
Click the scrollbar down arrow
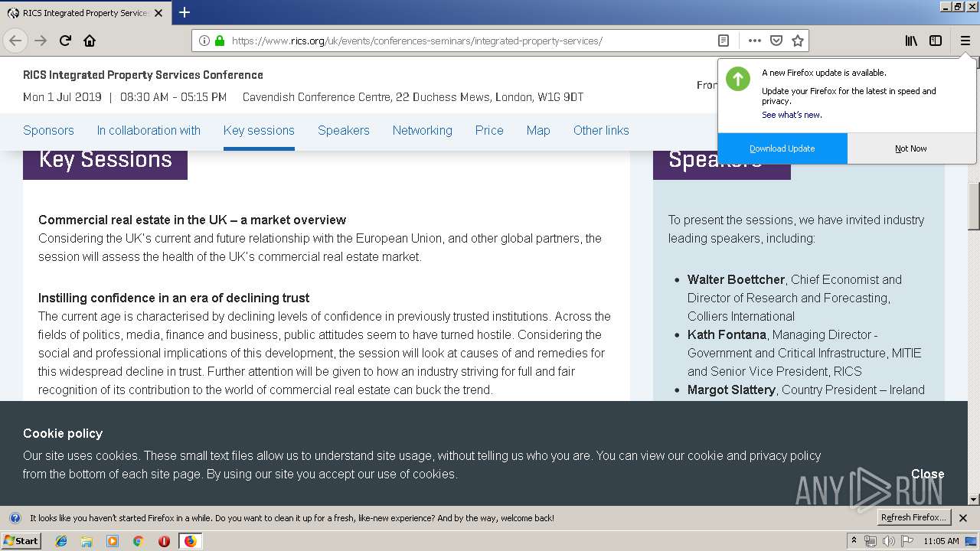[974, 499]
